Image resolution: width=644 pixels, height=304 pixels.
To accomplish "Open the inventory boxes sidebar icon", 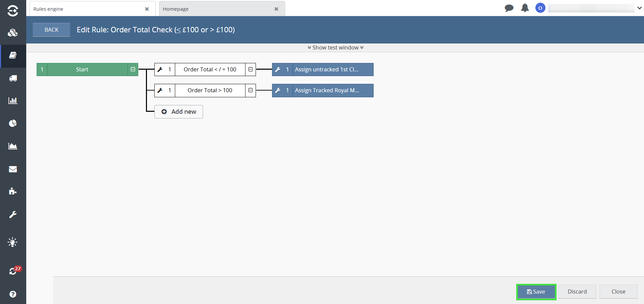I will point(13,33).
